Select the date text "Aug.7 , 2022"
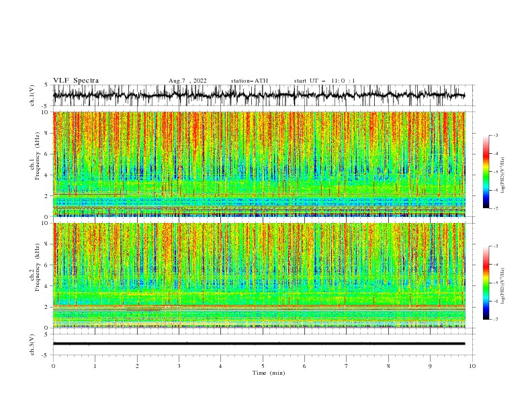Viewport: 532px width, 411px height. [x=187, y=81]
